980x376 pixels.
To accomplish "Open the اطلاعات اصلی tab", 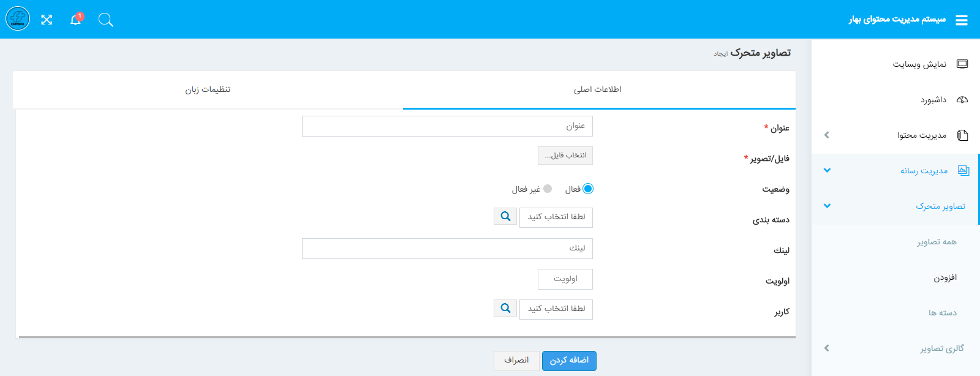I will (598, 90).
